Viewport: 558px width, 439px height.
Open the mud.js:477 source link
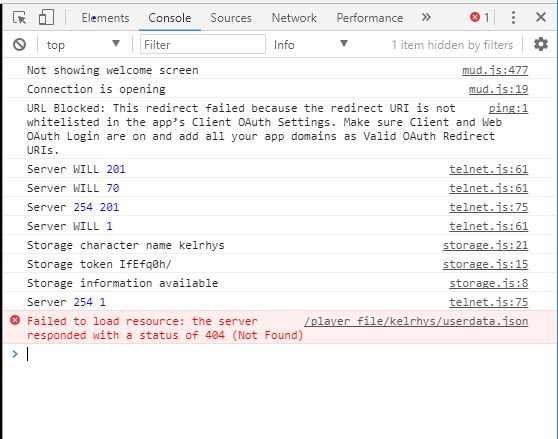click(495, 70)
